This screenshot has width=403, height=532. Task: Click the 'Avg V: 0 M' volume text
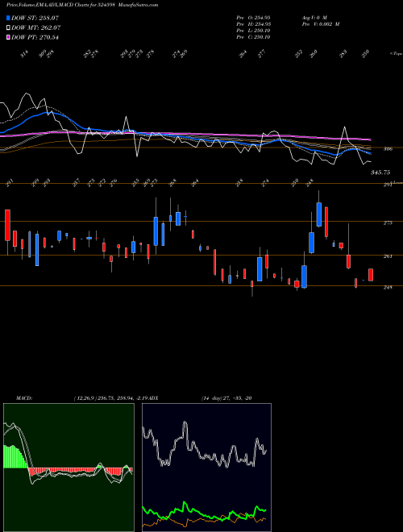point(314,17)
